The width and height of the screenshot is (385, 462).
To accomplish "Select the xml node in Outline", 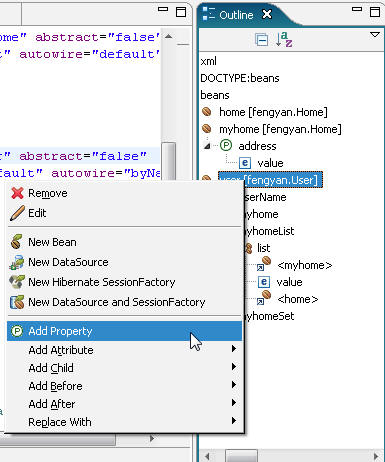I will (209, 61).
